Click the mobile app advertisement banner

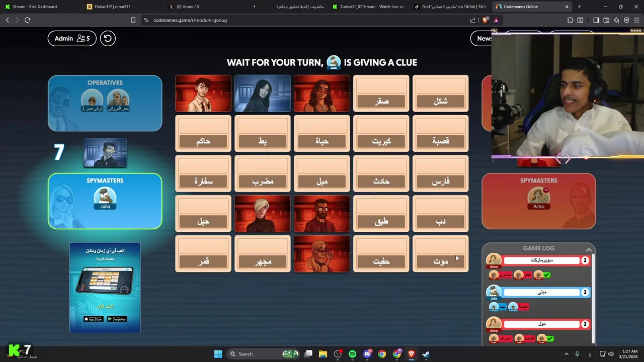click(105, 288)
